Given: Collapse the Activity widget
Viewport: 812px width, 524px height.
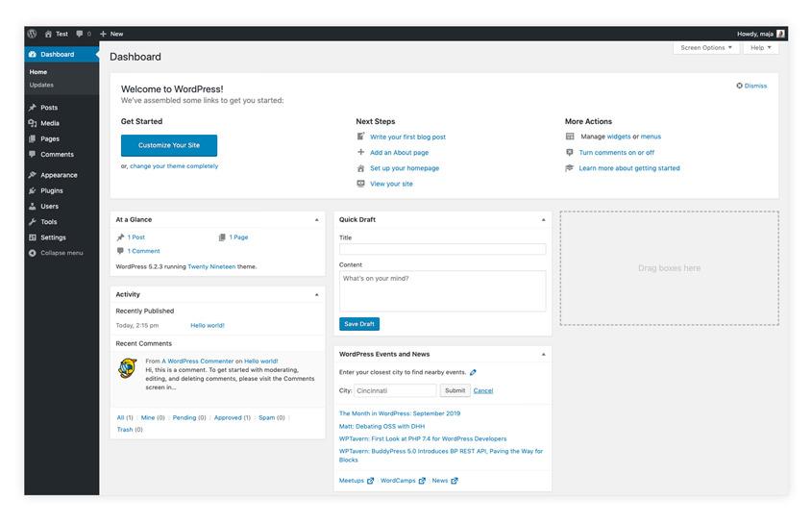Looking at the screenshot, I should (x=317, y=294).
